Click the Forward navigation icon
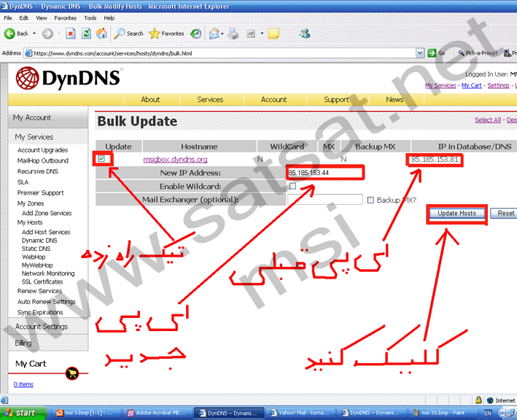This screenshot has height=420, width=517. [x=48, y=34]
